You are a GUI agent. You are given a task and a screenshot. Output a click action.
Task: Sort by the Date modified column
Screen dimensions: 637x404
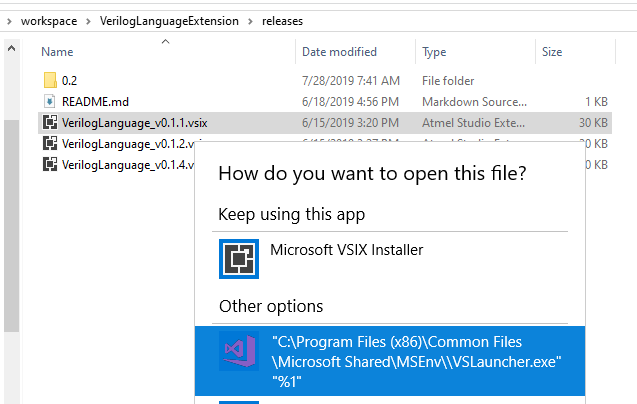point(339,52)
